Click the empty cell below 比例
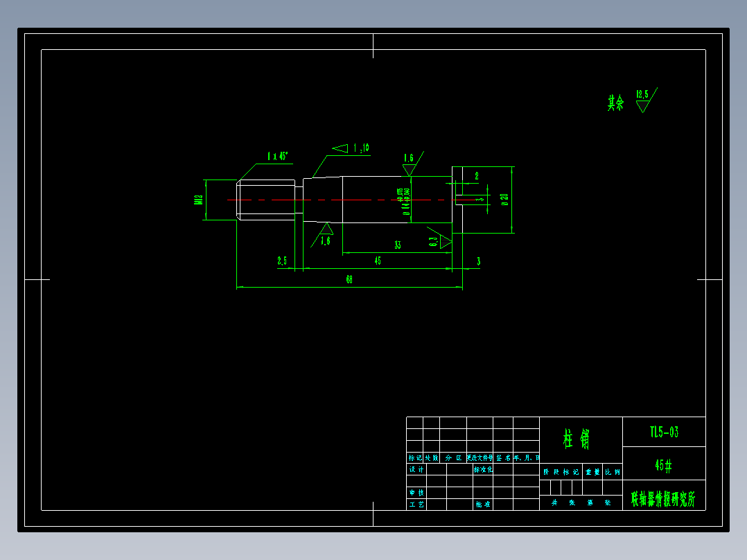Image resolution: width=747 pixels, height=560 pixels. coord(613,487)
